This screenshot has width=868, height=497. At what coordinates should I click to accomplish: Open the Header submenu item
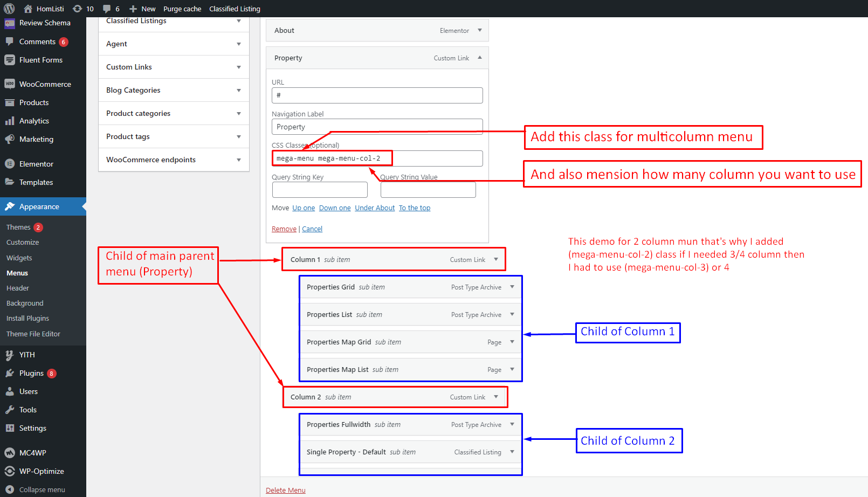tap(18, 288)
